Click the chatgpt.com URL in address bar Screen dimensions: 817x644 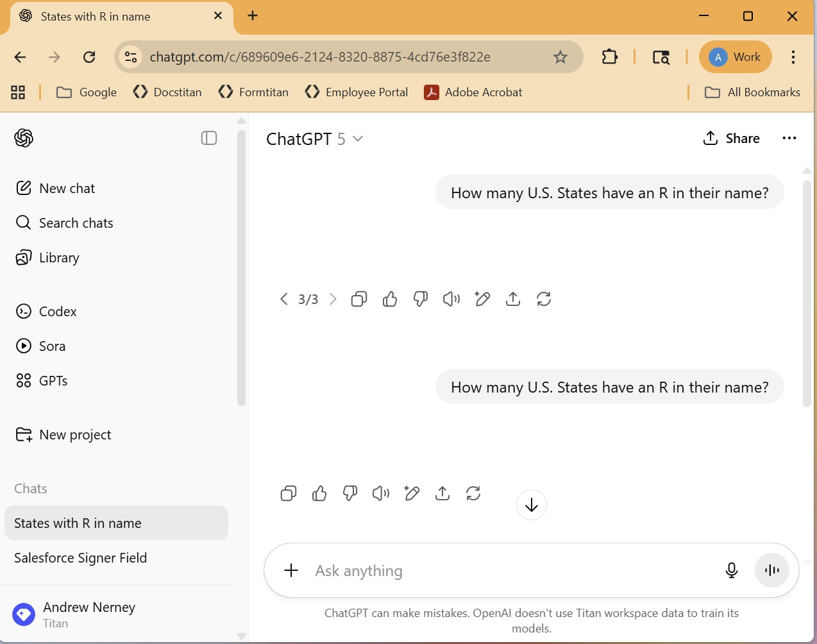[x=320, y=57]
